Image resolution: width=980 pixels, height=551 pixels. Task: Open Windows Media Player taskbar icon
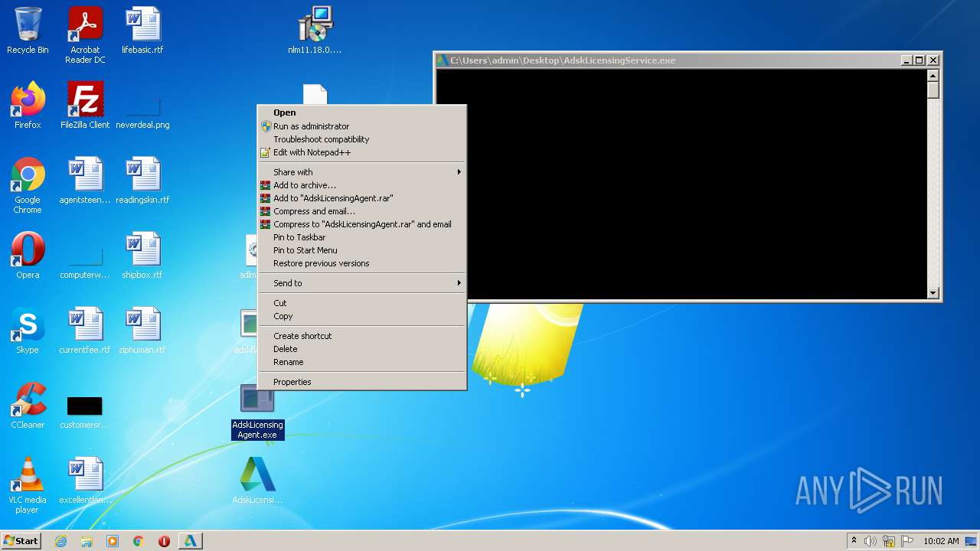coord(113,541)
